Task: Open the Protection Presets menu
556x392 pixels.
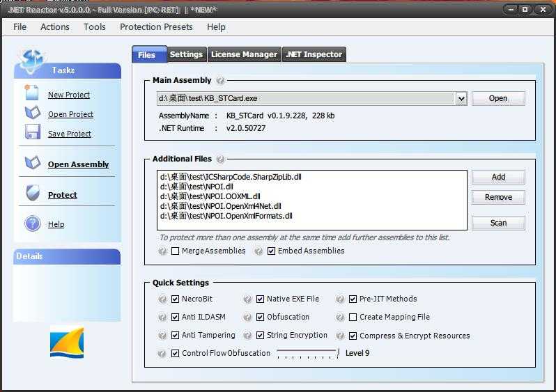Action: click(x=156, y=27)
